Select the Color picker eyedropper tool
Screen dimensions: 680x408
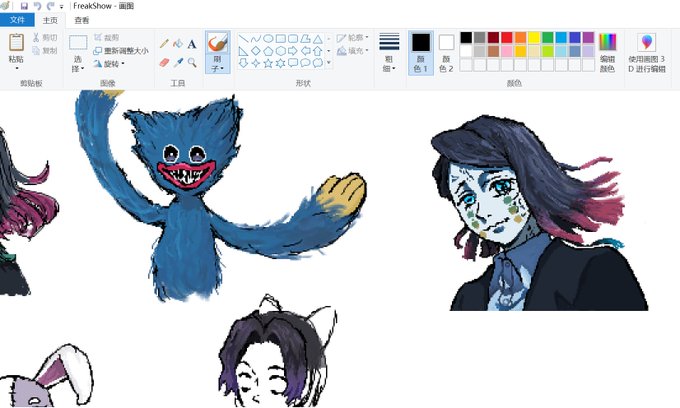pyautogui.click(x=178, y=62)
